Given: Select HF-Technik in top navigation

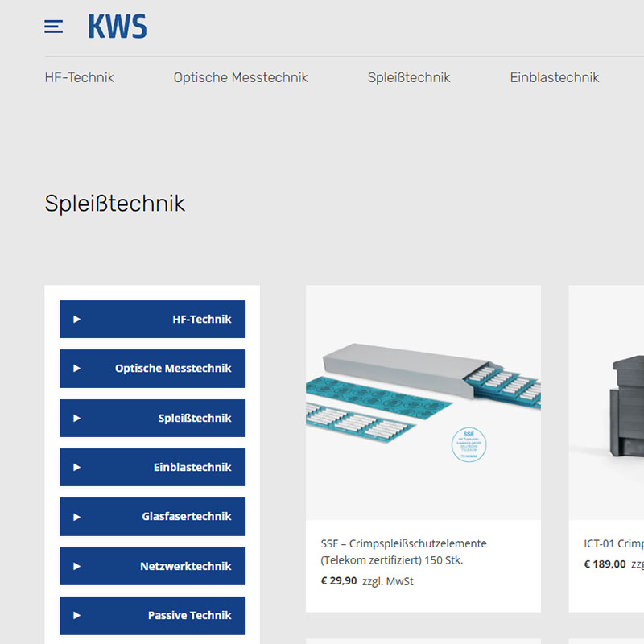Looking at the screenshot, I should 80,78.
